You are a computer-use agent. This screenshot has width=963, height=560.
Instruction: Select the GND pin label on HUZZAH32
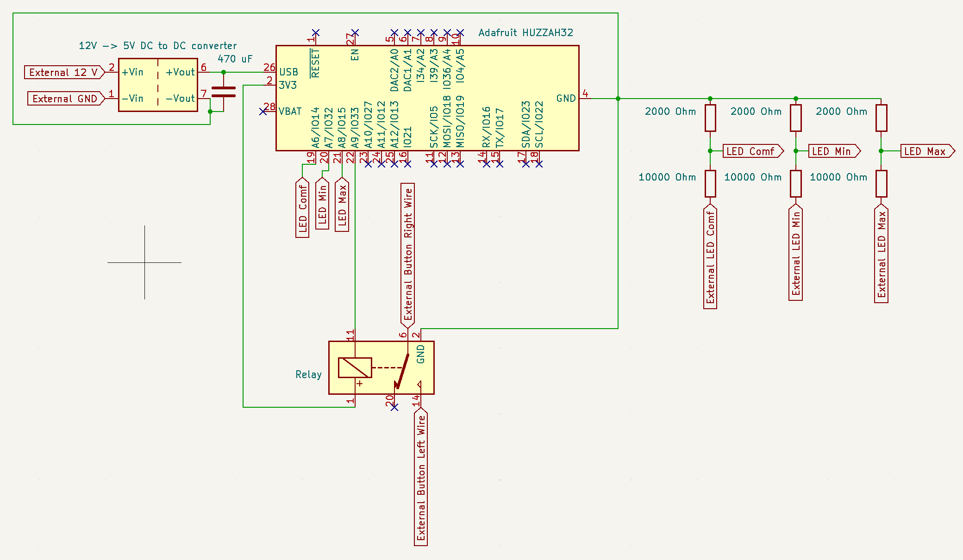tap(566, 99)
